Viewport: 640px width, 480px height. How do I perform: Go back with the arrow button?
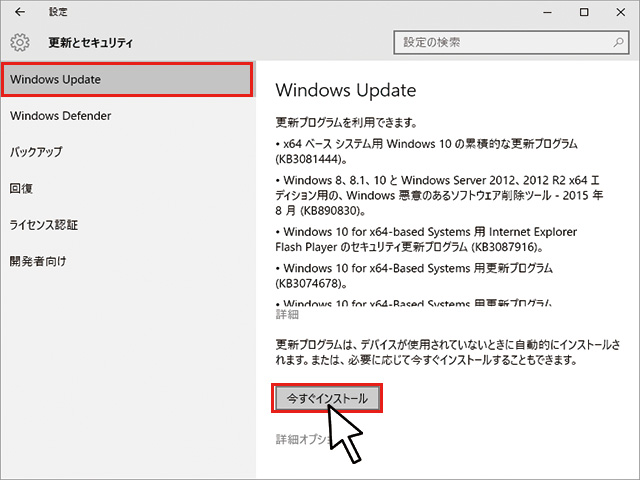point(20,12)
